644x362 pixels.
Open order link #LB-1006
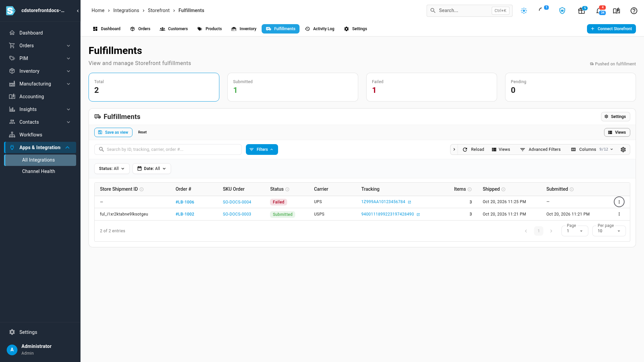click(x=185, y=202)
